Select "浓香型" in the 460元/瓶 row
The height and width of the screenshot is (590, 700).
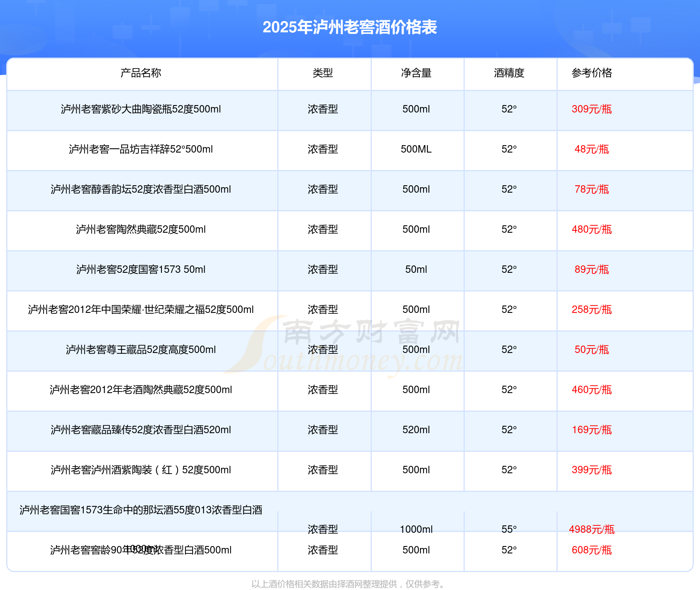[x=323, y=390]
